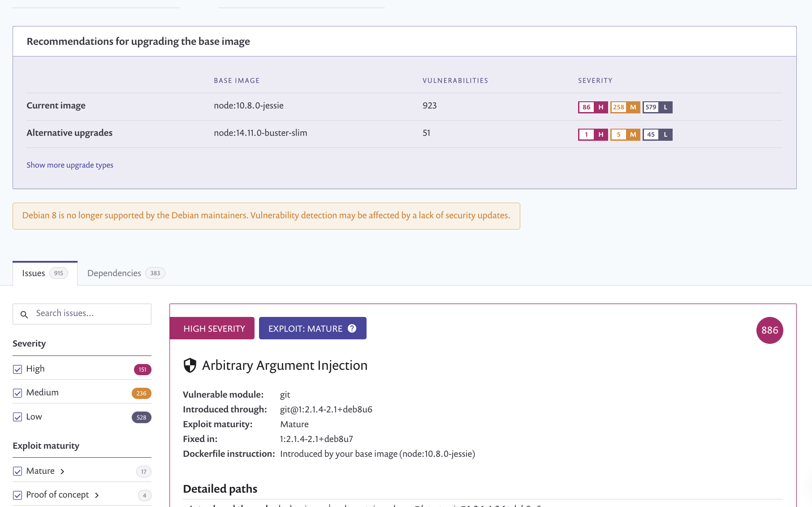Open the Issues tab
The height and width of the screenshot is (507, 812).
coord(45,273)
